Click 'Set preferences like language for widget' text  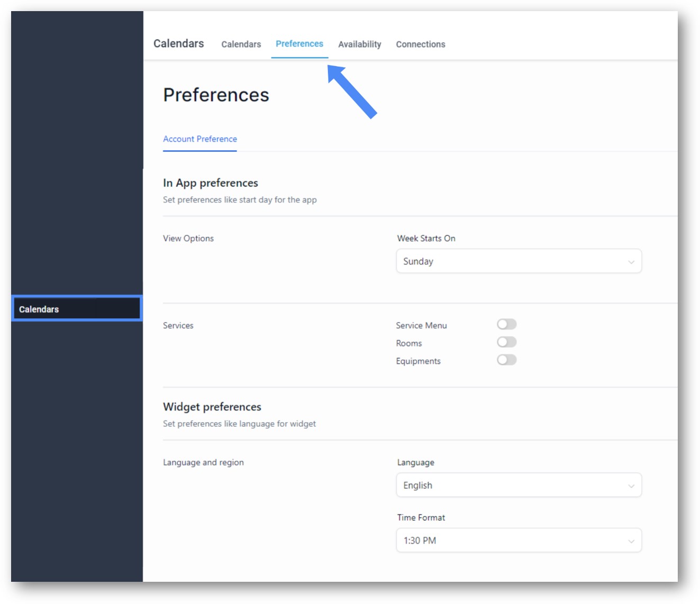239,424
